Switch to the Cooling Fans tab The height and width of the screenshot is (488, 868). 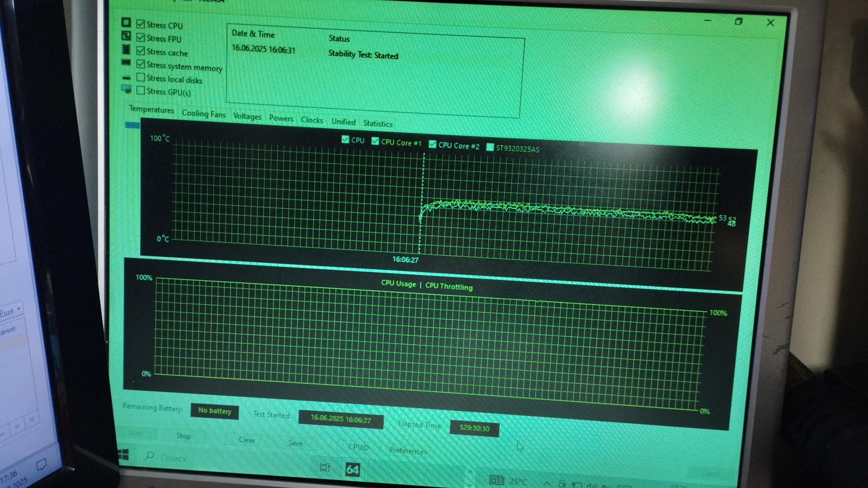(203, 114)
